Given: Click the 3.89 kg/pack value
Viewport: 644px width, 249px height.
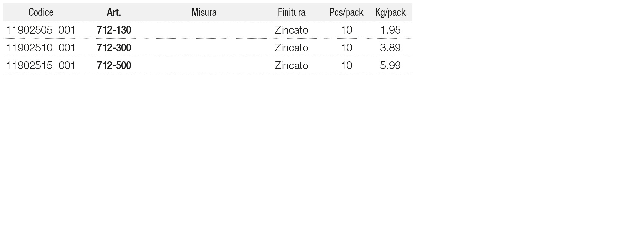Looking at the screenshot, I should click(x=390, y=48).
